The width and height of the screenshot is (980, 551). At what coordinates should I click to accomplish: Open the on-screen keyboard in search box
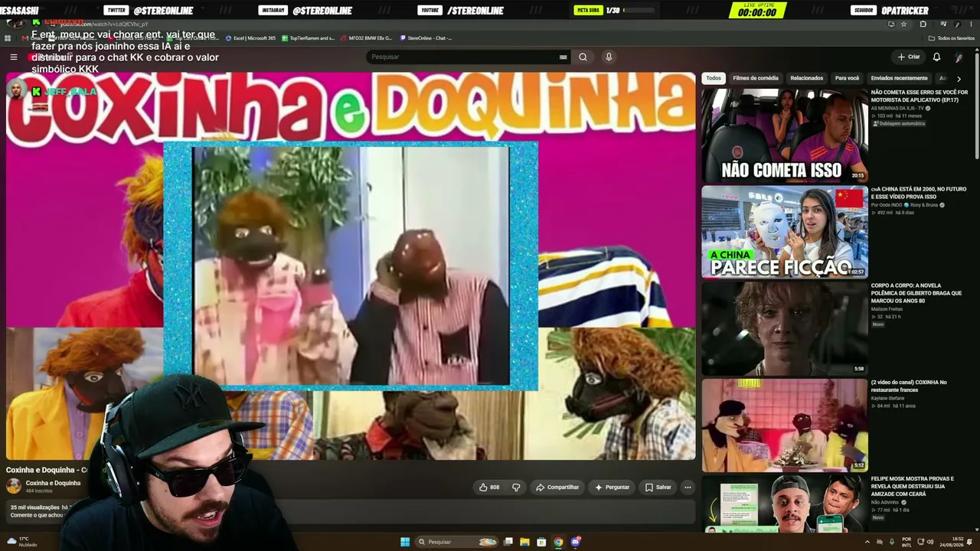tap(563, 57)
